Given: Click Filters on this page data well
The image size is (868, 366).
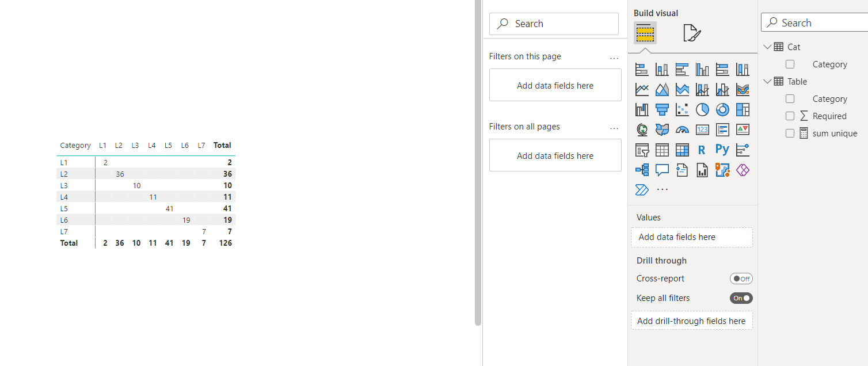Looking at the screenshot, I should tap(555, 85).
